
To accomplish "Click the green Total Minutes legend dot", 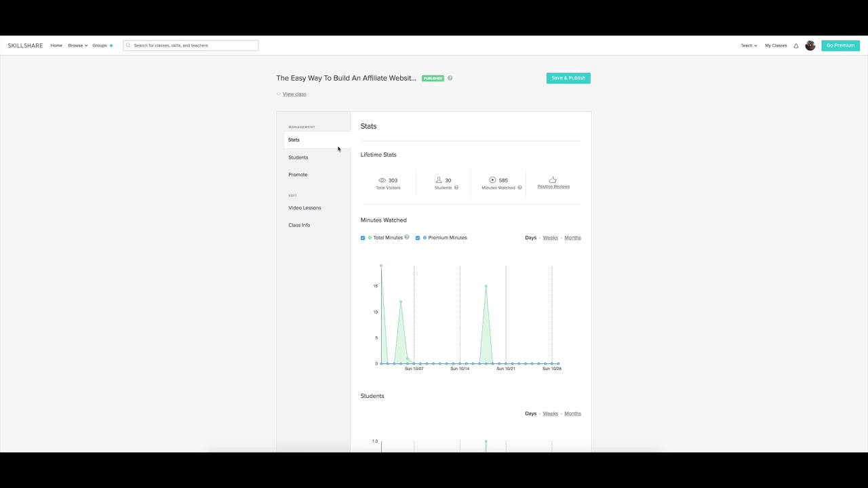I will [370, 238].
